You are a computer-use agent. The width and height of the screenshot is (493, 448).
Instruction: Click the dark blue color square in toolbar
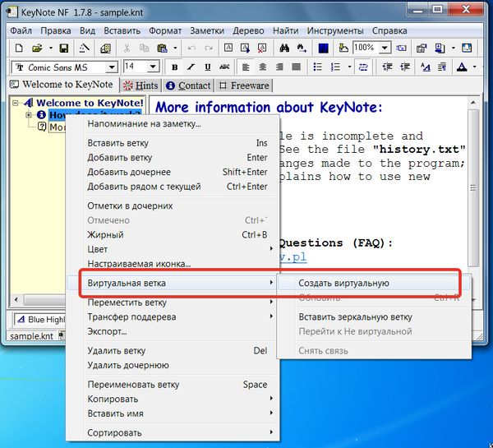coord(324,48)
